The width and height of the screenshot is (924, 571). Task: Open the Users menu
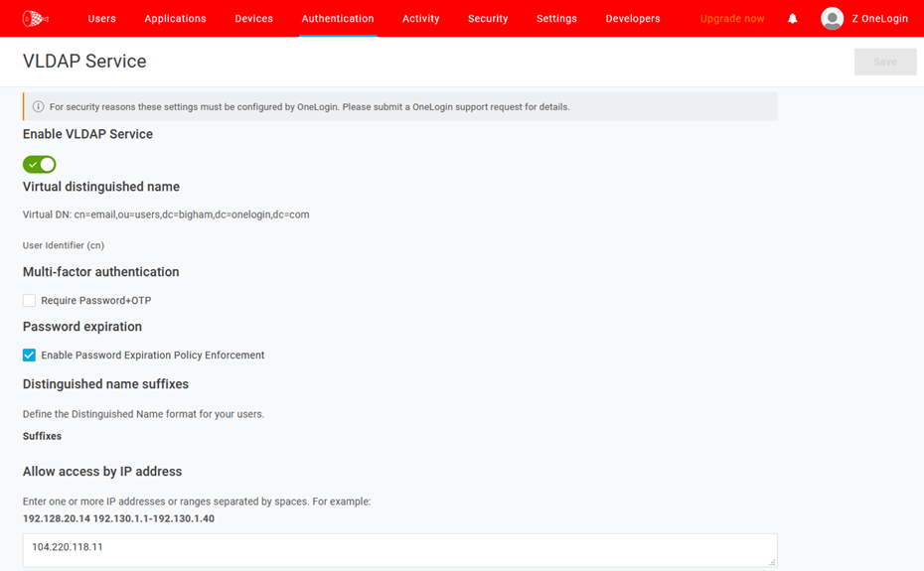(x=102, y=18)
